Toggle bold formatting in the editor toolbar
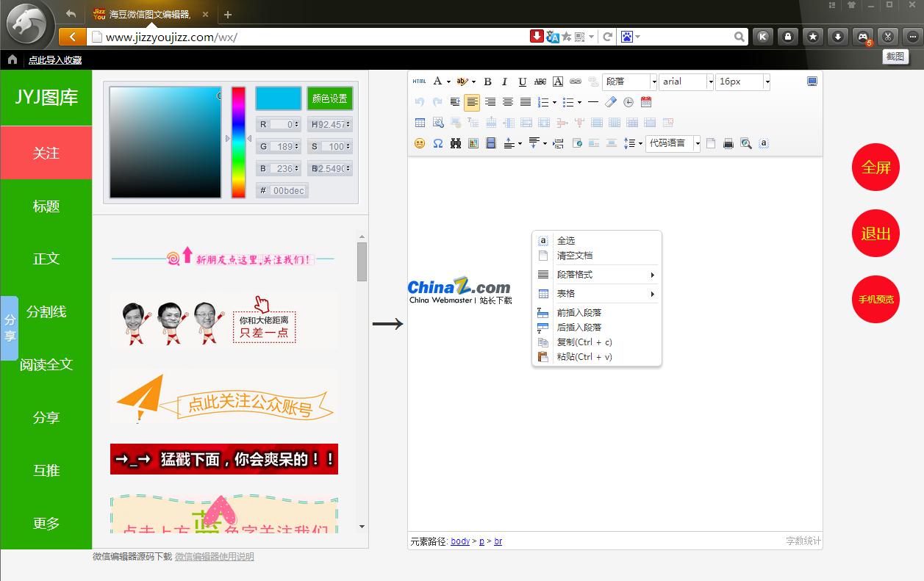 [487, 82]
